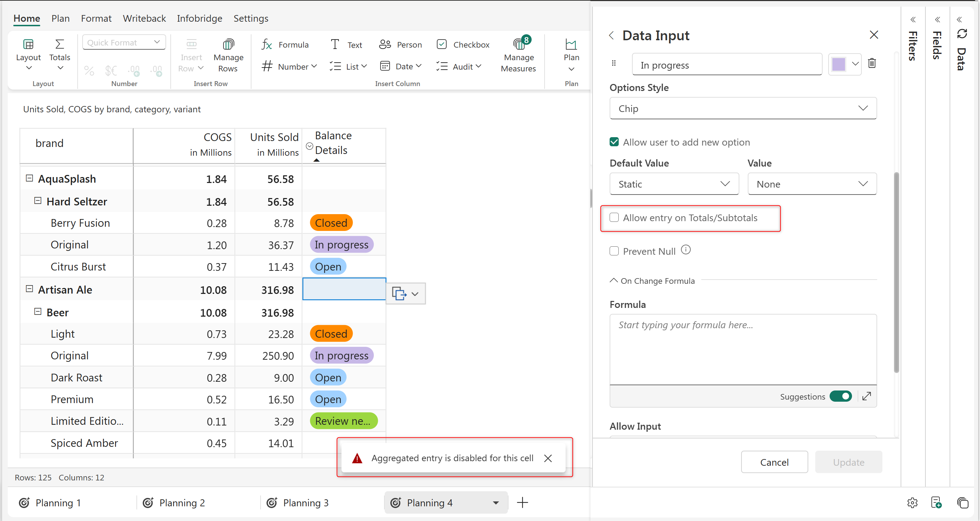The width and height of the screenshot is (980, 521).
Task: Dismiss the aggregated entry warning
Action: [x=548, y=458]
